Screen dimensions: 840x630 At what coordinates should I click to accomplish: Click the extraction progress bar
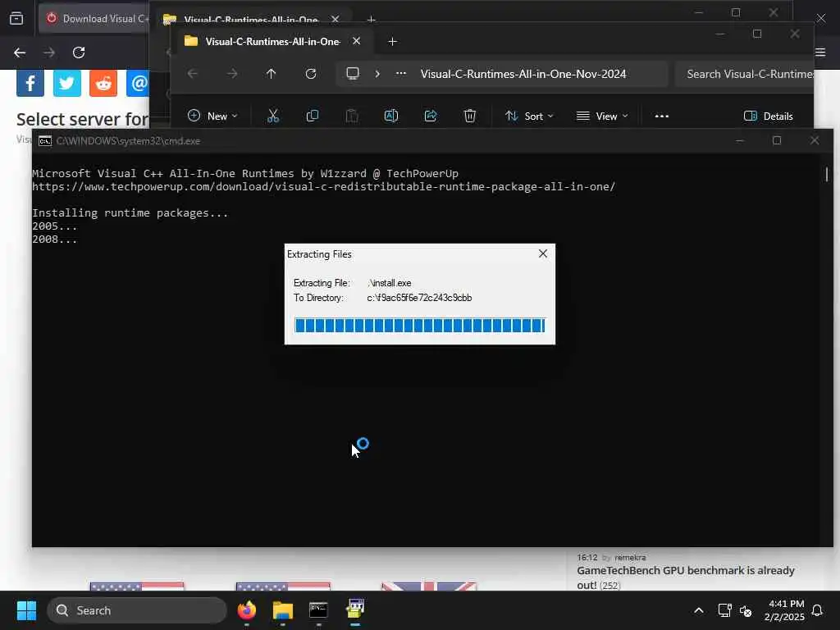[420, 325]
